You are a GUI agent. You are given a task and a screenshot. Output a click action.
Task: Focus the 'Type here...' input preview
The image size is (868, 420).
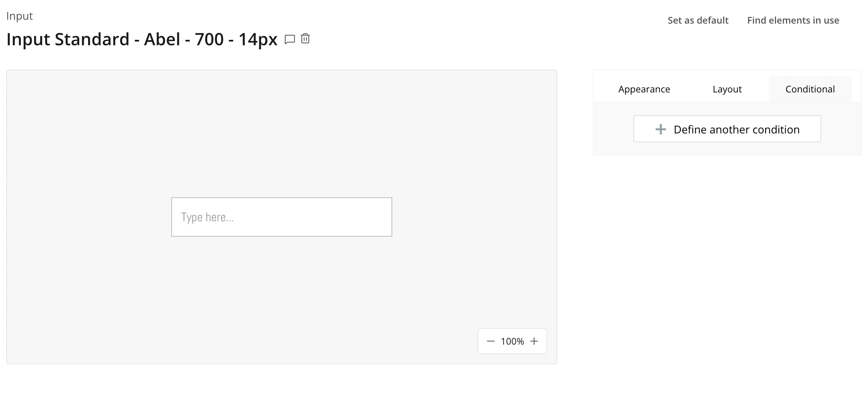click(309, 217)
